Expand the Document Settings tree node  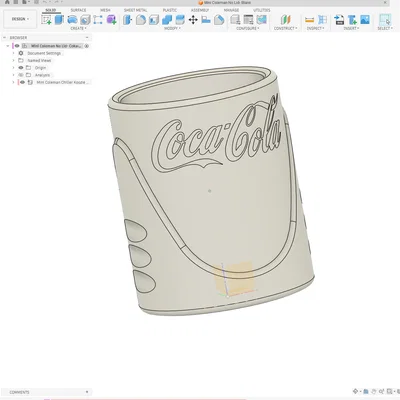[14, 53]
